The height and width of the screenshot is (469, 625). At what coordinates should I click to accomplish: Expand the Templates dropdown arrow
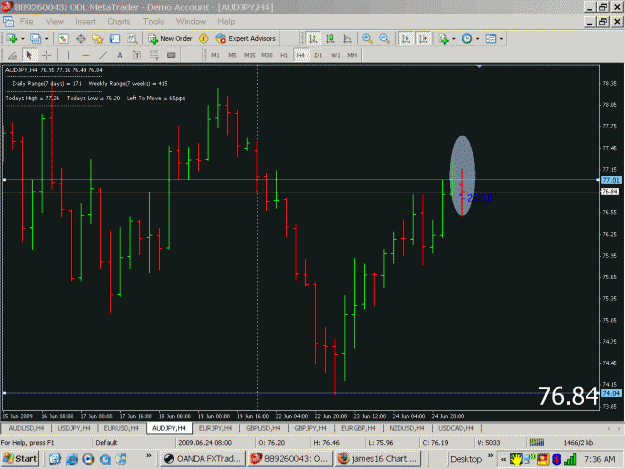coord(501,39)
